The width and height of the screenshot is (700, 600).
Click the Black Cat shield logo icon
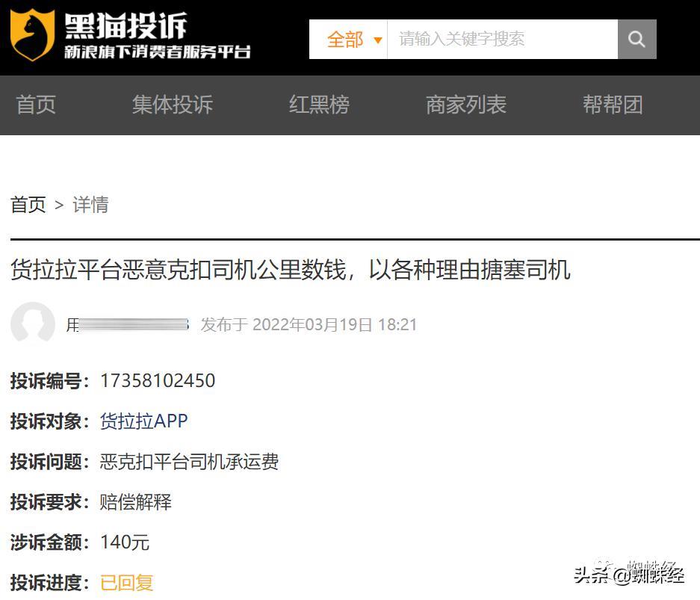pos(32,36)
